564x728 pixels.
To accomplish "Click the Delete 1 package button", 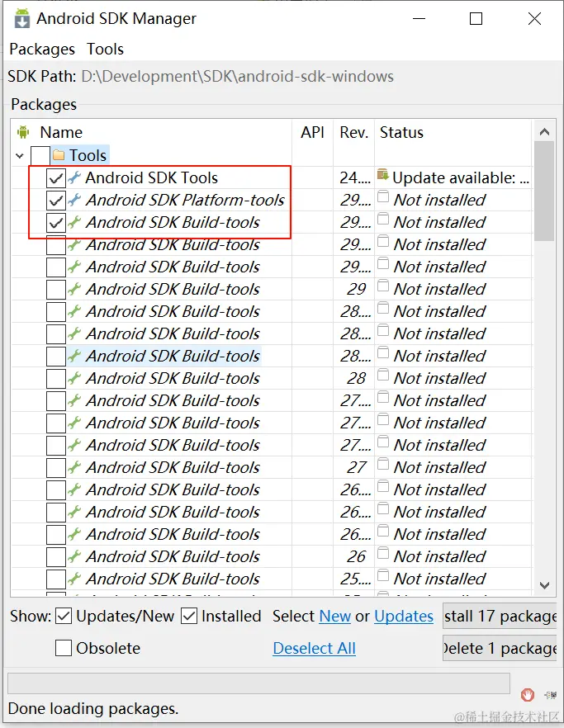I will [x=500, y=648].
